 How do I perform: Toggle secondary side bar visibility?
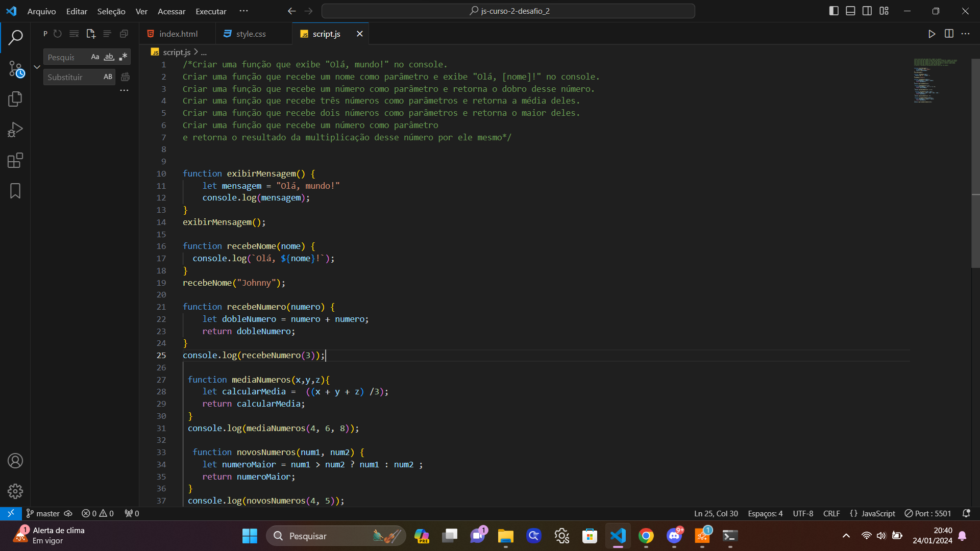pos(867,11)
